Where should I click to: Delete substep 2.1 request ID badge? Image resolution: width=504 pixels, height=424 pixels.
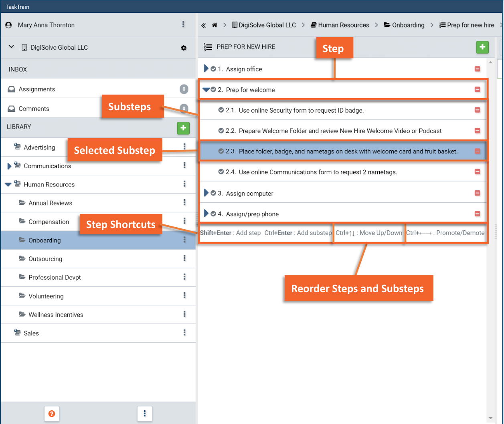point(477,110)
